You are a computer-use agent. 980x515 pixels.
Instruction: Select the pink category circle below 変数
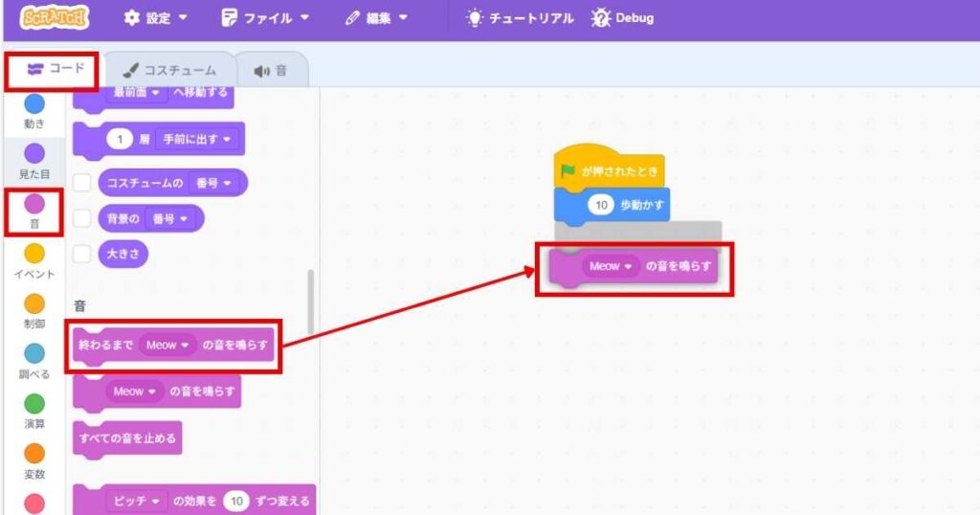[x=34, y=504]
